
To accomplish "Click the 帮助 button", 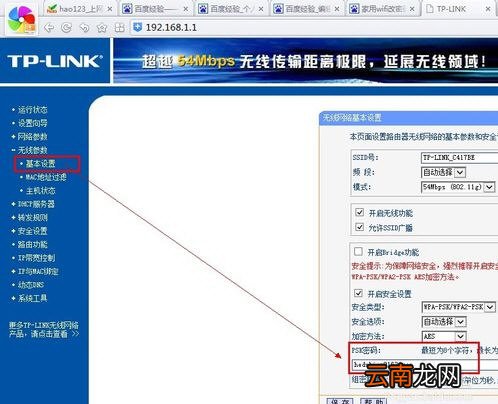I will pos(373,401).
